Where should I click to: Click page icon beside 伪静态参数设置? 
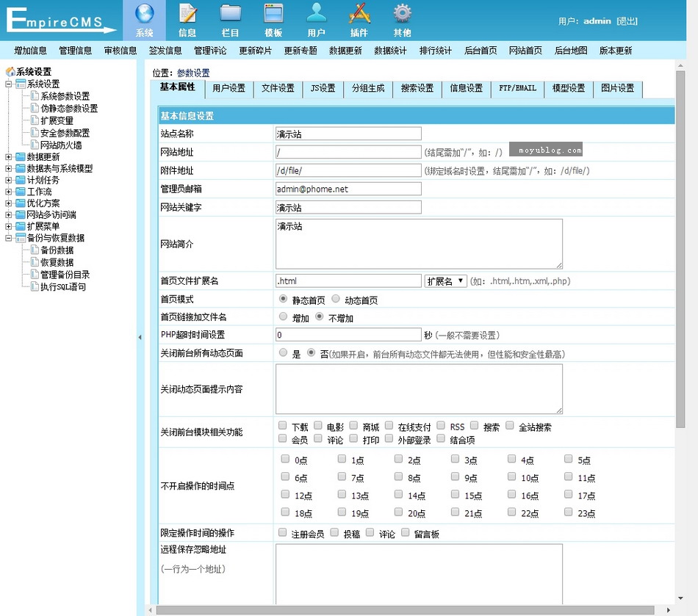tap(35, 108)
